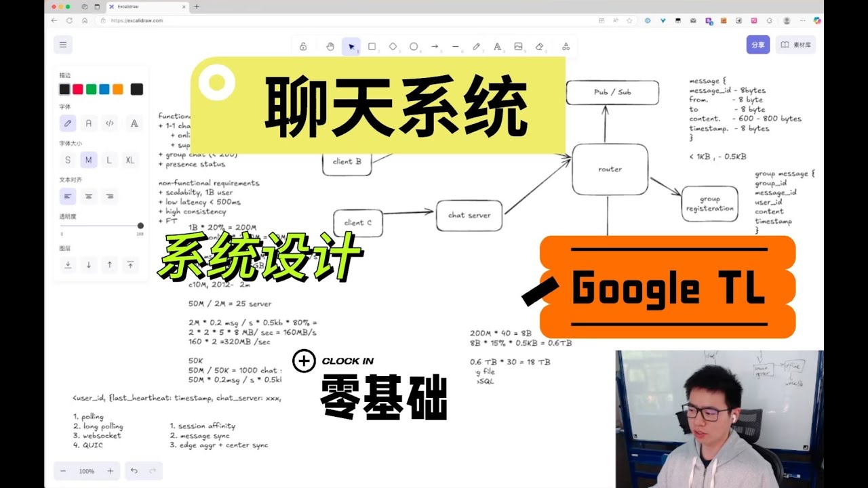868x488 pixels.
Task: Open the current stroke color picker
Action: (x=137, y=89)
